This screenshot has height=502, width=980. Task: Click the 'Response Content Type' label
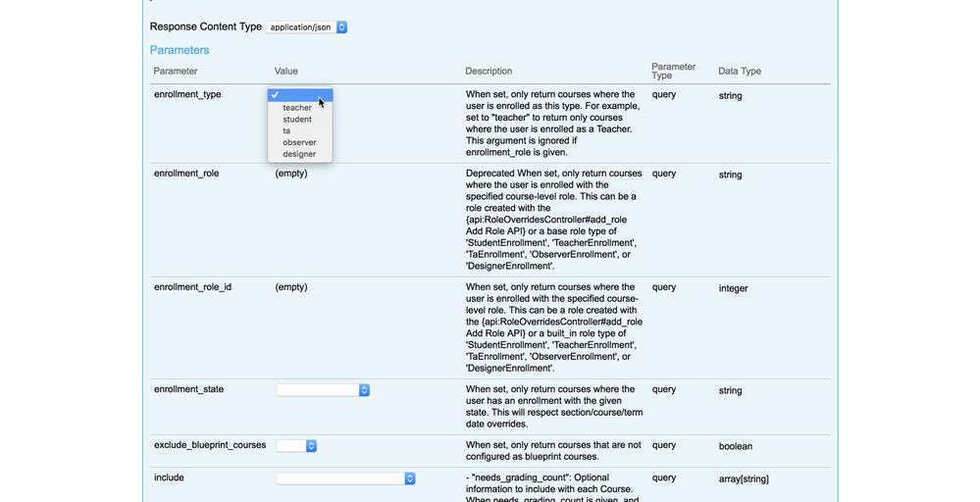coord(206,26)
